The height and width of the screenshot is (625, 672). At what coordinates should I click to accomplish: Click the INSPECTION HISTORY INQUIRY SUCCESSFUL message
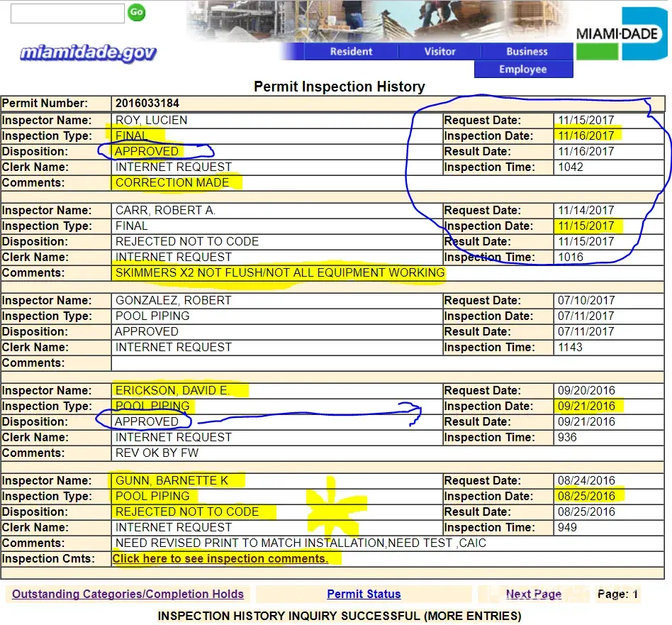click(x=339, y=615)
